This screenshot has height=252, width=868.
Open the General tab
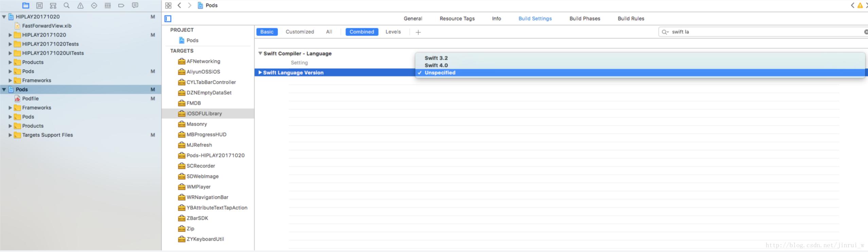coord(413,19)
